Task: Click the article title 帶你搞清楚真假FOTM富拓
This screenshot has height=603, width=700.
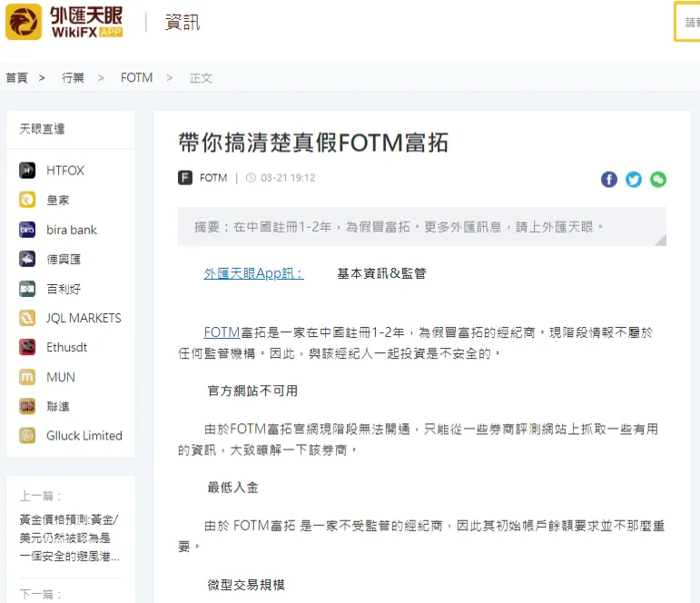Action: tap(313, 143)
